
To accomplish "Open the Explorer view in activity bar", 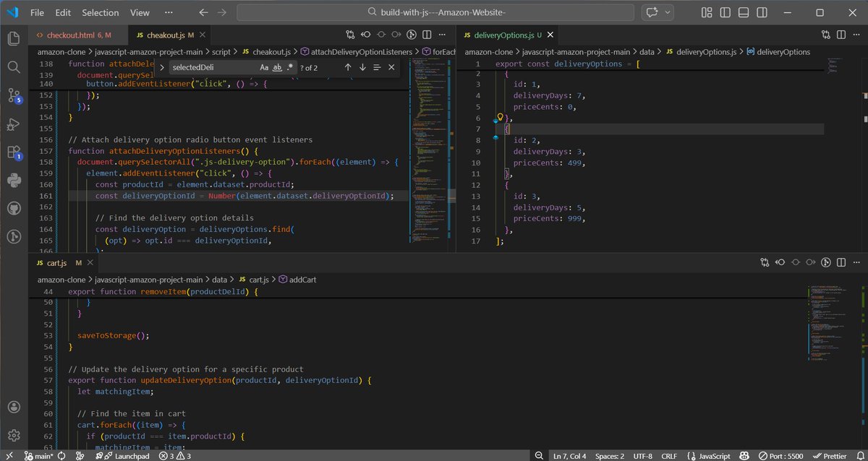I will click(x=14, y=39).
